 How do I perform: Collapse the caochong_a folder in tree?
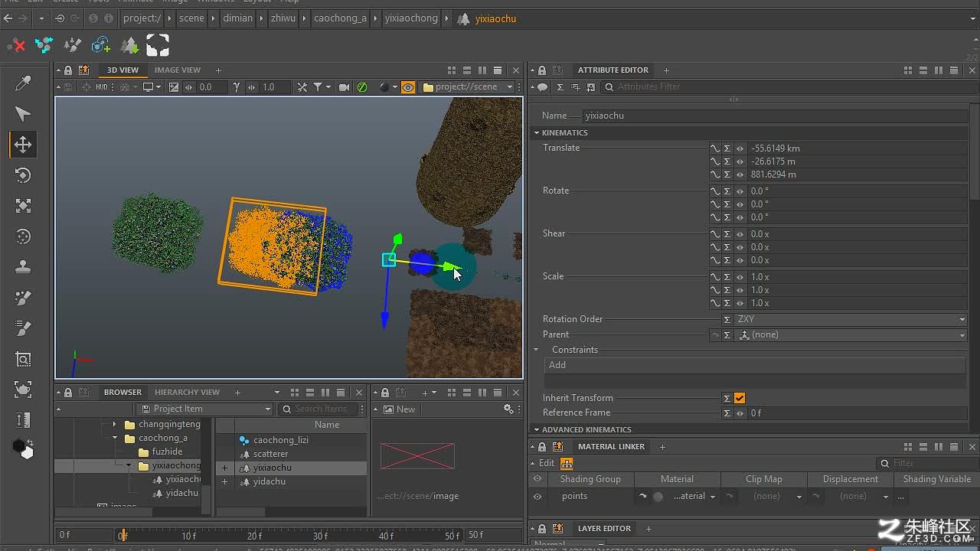click(115, 439)
